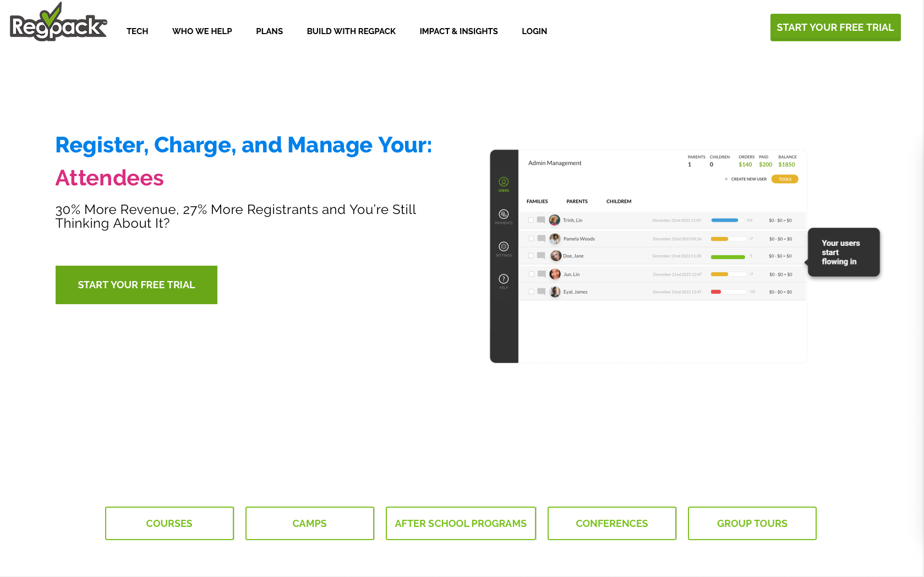The image size is (924, 577).
Task: Click the red progress bar for Eyal, James
Action: (x=716, y=292)
